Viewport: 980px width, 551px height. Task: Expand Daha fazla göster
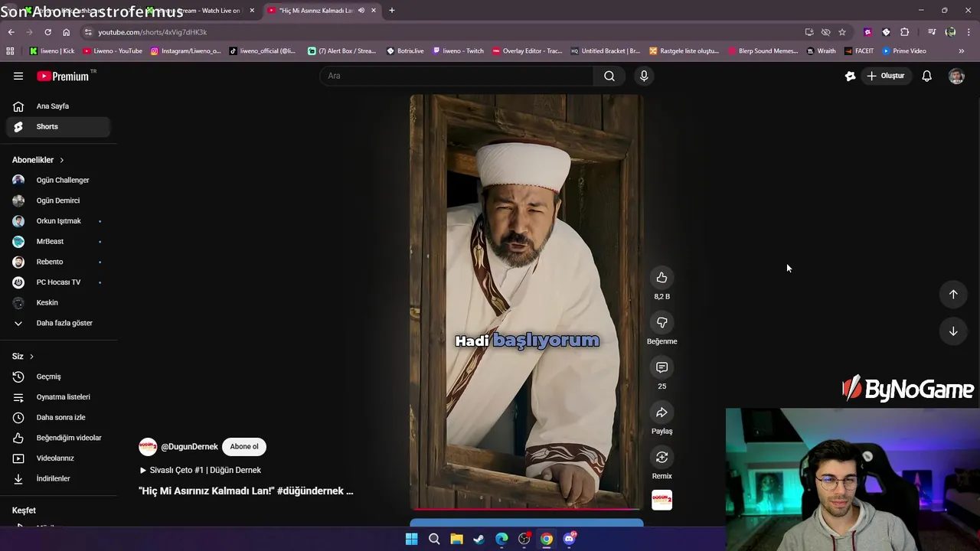tap(58, 323)
